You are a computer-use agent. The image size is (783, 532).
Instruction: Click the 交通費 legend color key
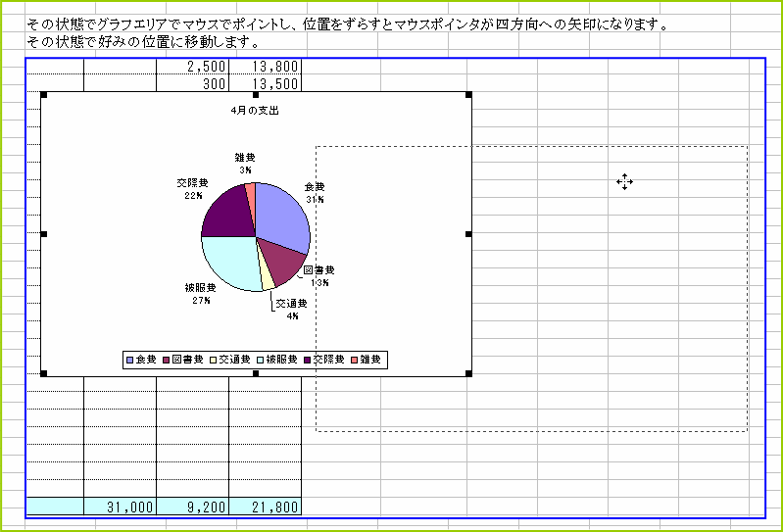[214, 360]
